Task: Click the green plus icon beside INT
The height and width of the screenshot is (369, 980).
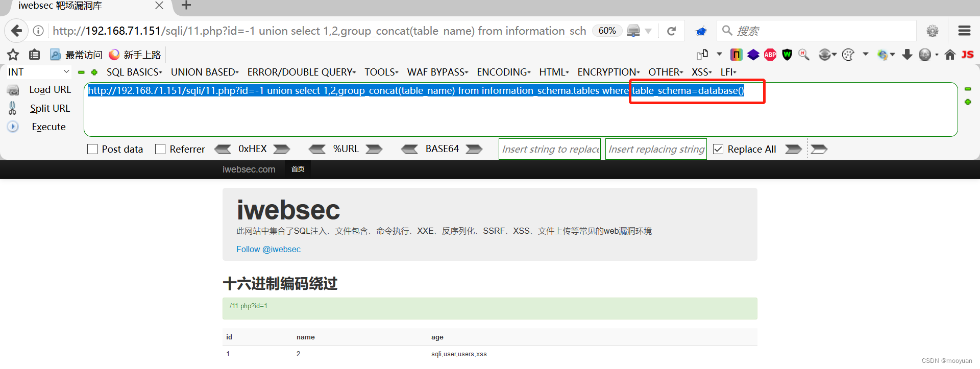Action: pyautogui.click(x=94, y=72)
